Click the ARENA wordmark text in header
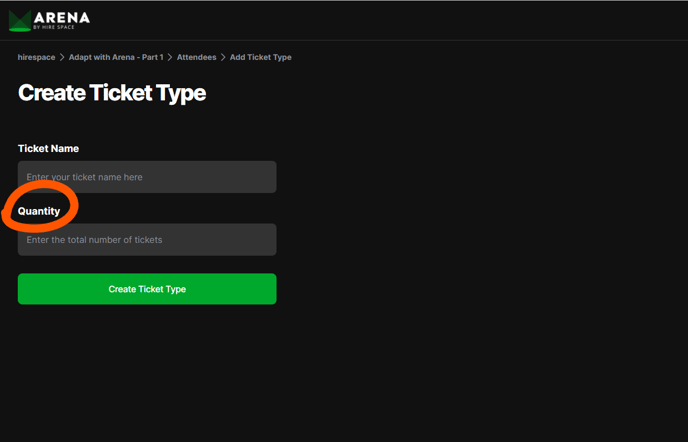Viewport: 688px width, 442px height. pos(62,18)
